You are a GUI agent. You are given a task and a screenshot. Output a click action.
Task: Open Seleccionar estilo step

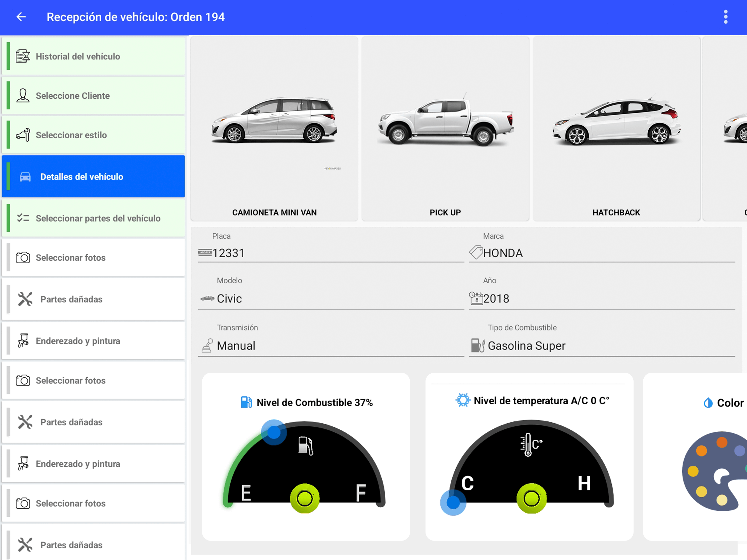tap(93, 135)
